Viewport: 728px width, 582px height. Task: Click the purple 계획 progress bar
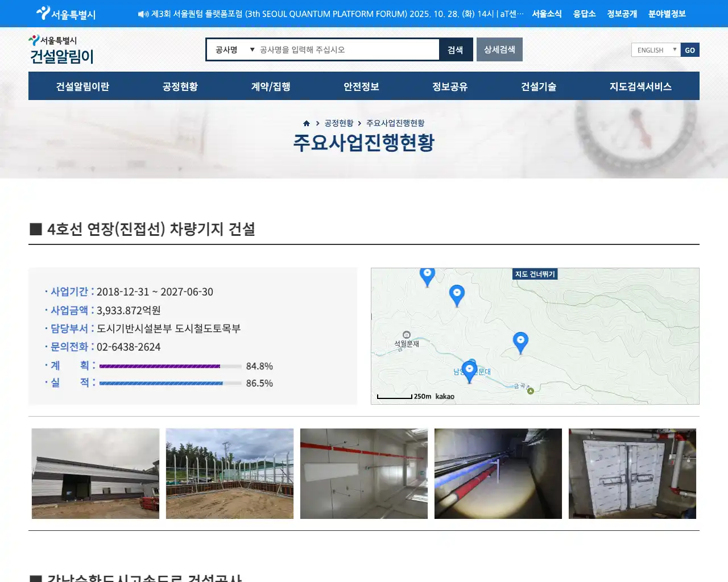point(160,367)
